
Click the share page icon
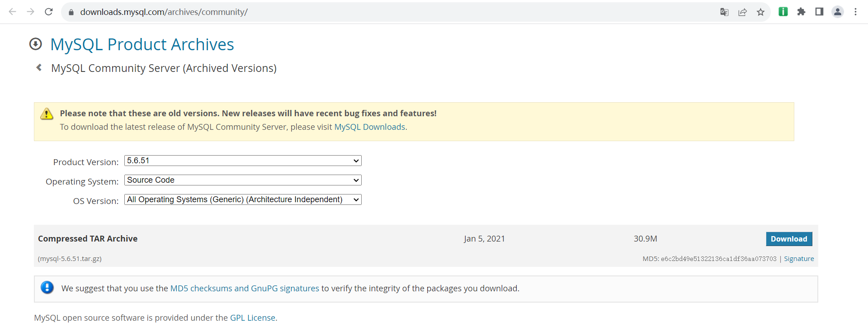coord(742,12)
